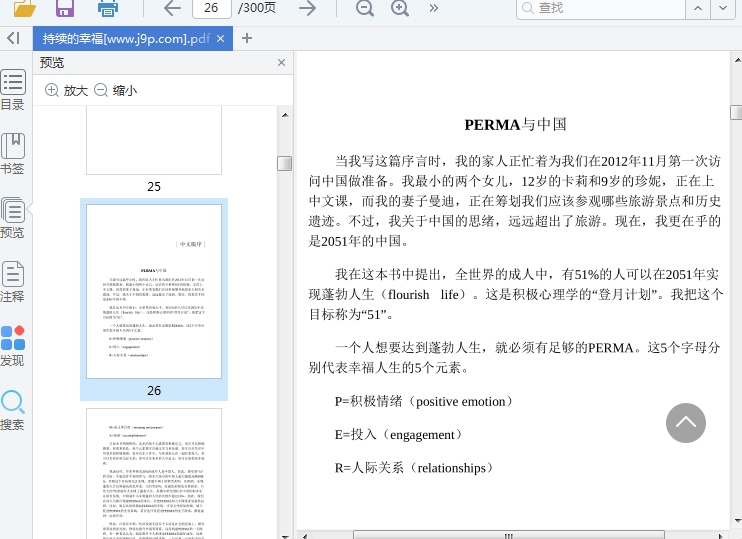Screen dimensions: 742x539
Task: Go to previous page with left arrow
Action: pyautogui.click(x=172, y=8)
